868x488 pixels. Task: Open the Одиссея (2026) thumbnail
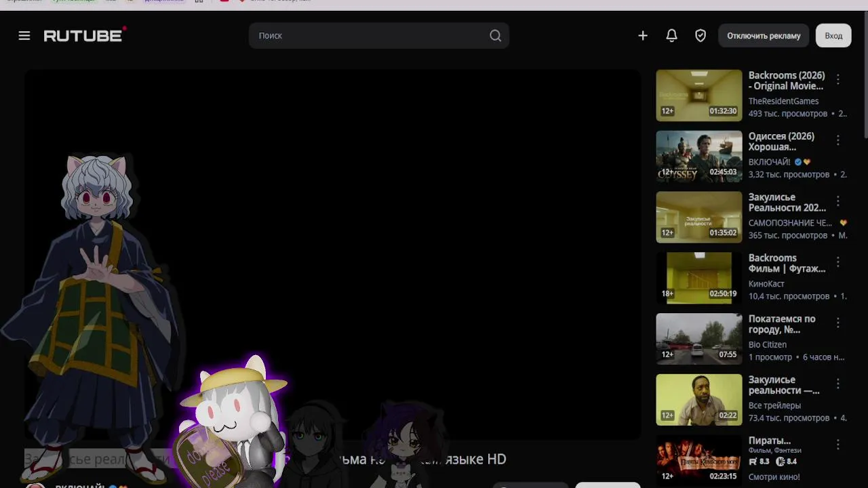point(699,157)
